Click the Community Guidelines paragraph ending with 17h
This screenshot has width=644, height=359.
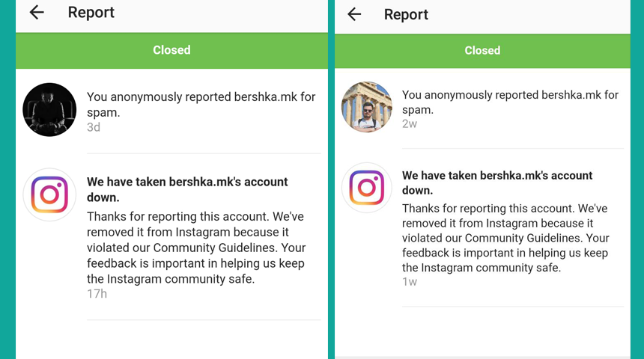(x=196, y=248)
